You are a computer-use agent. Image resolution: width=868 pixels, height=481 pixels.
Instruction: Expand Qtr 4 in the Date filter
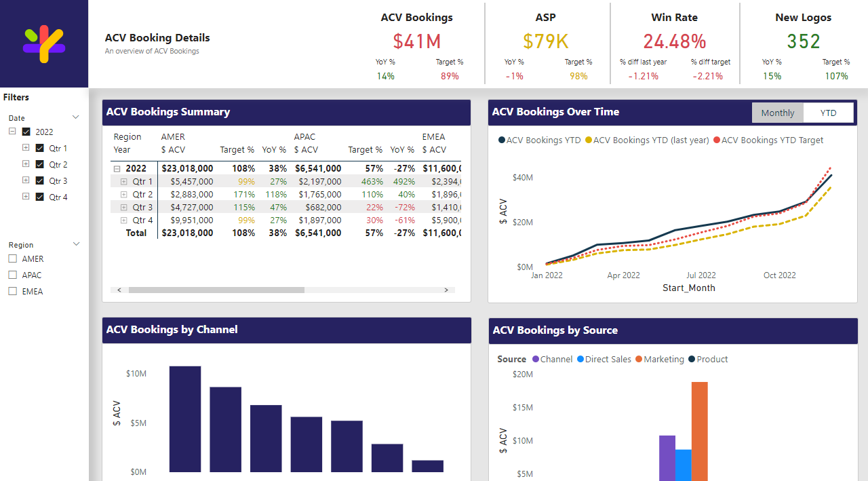[x=26, y=196]
